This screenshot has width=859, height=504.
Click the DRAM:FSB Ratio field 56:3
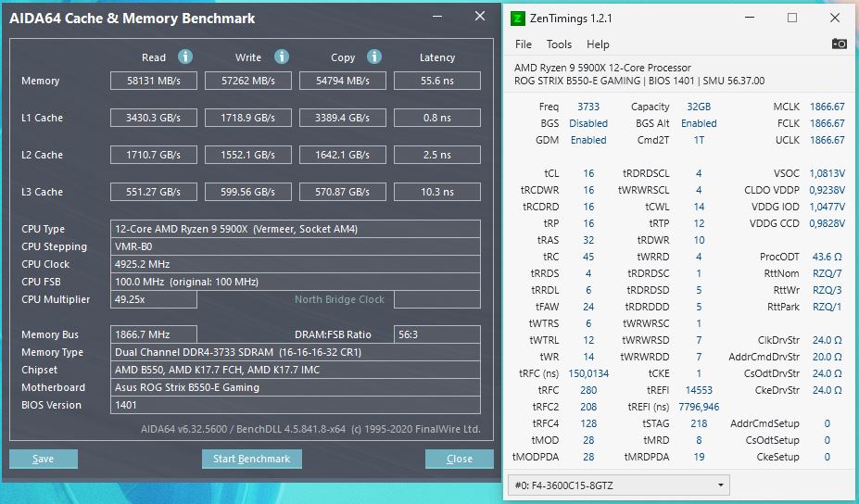(437, 334)
